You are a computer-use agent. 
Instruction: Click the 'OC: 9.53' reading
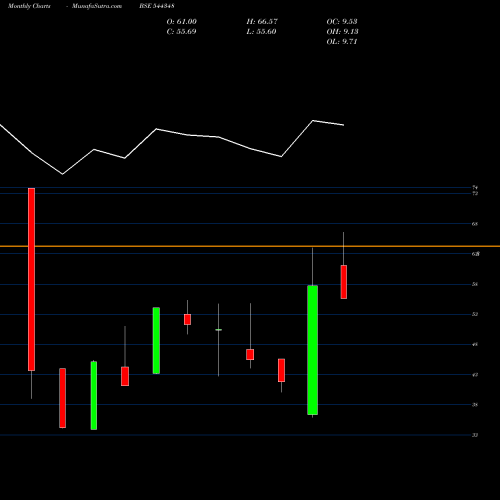click(x=342, y=22)
